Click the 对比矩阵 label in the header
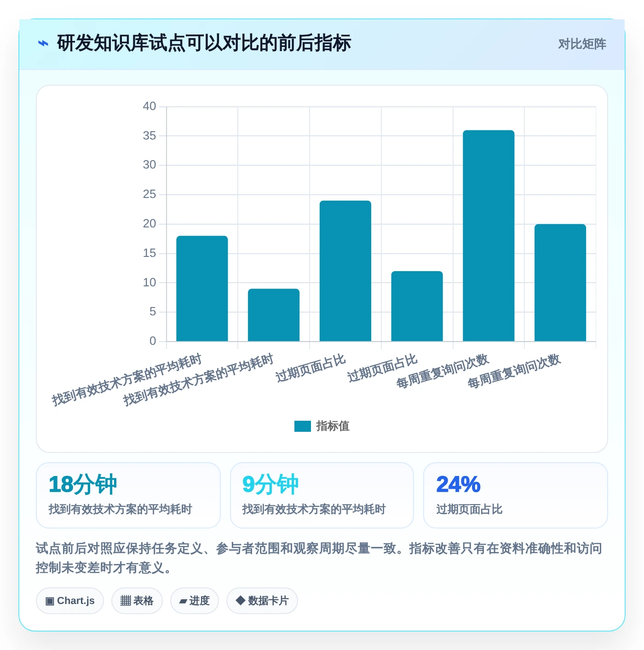This screenshot has width=644, height=650. tap(582, 44)
